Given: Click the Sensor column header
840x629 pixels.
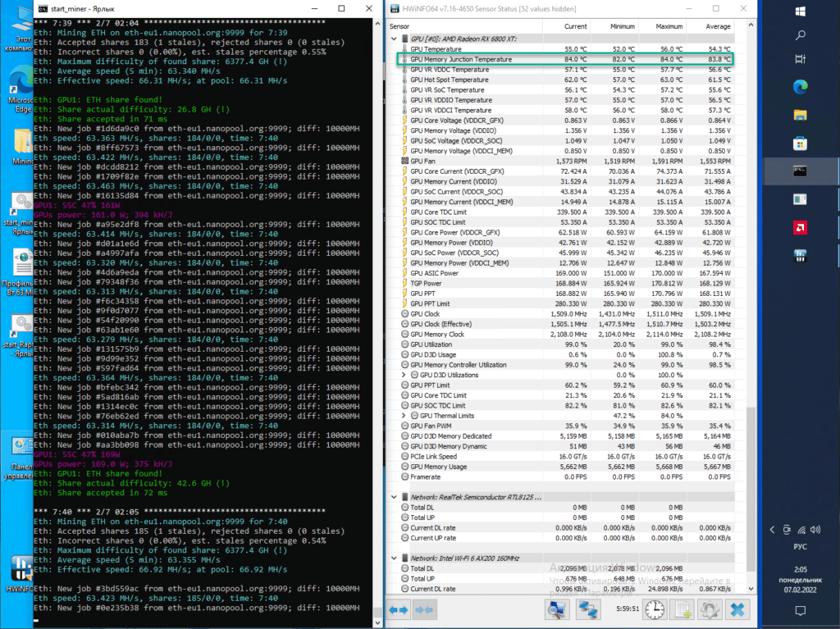Looking at the screenshot, I should [x=464, y=26].
